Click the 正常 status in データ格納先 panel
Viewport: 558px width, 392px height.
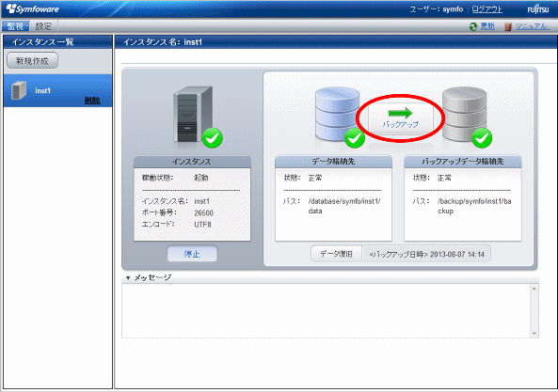(315, 178)
